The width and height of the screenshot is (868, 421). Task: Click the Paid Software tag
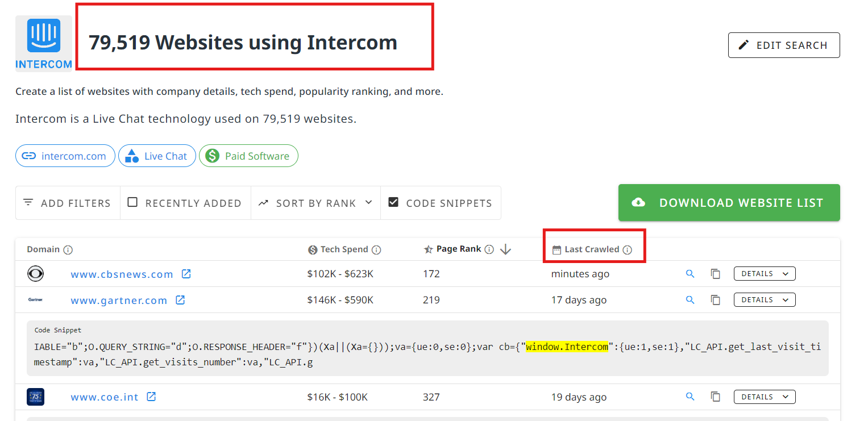(x=248, y=156)
